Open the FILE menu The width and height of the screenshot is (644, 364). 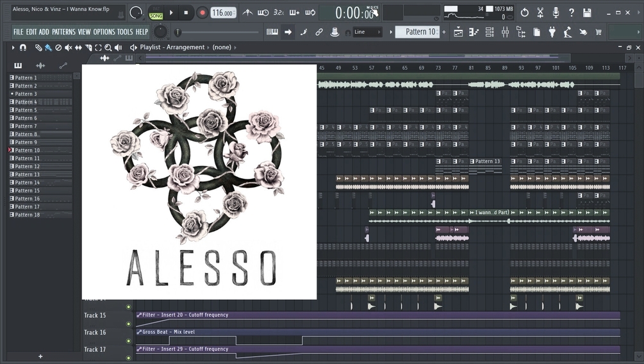tap(18, 31)
